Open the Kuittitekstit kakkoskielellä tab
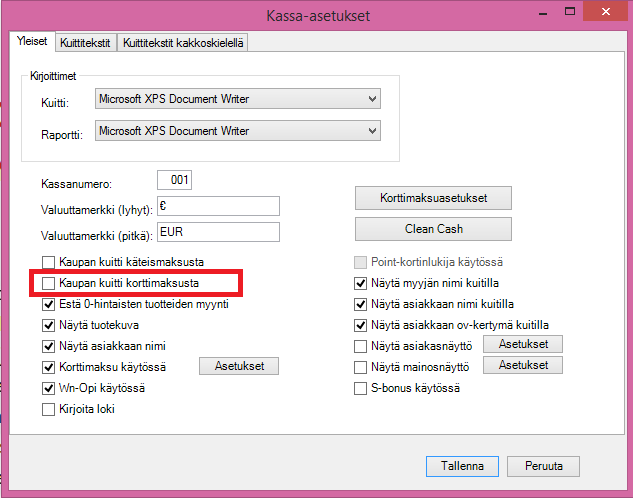Screen dimensions: 633x498 [x=183, y=43]
